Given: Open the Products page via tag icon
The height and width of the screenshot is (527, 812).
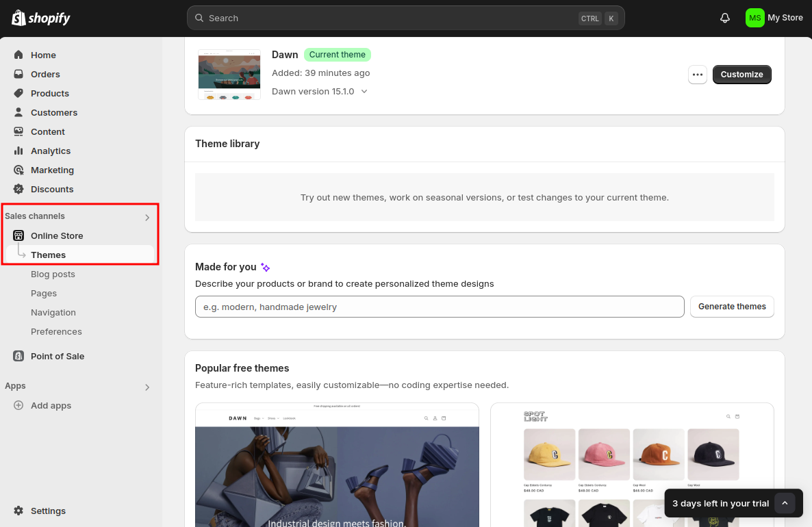Looking at the screenshot, I should 18,93.
